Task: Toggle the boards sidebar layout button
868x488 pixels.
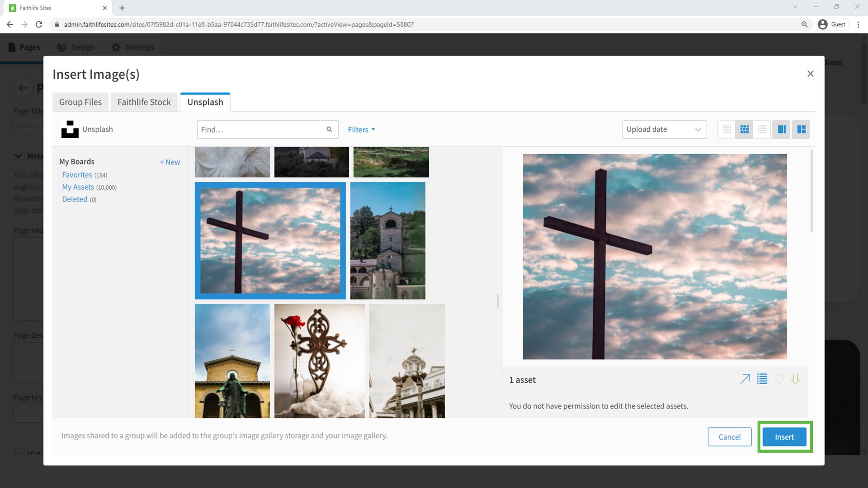Action: tap(801, 130)
